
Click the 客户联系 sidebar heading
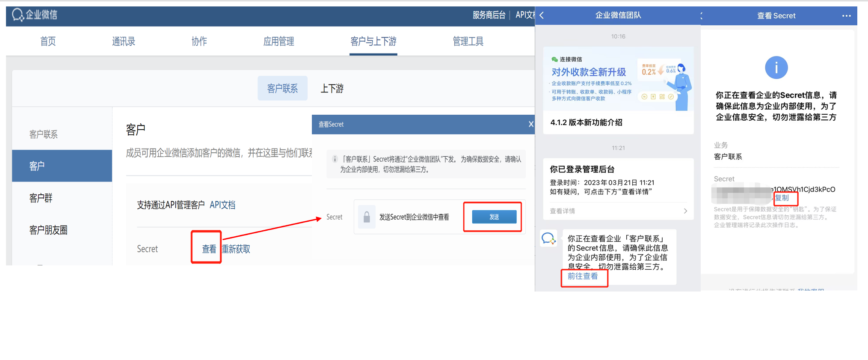[43, 134]
